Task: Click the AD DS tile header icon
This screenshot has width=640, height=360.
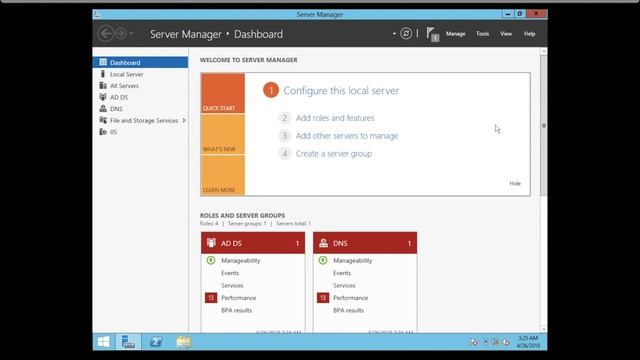Action: [211, 243]
